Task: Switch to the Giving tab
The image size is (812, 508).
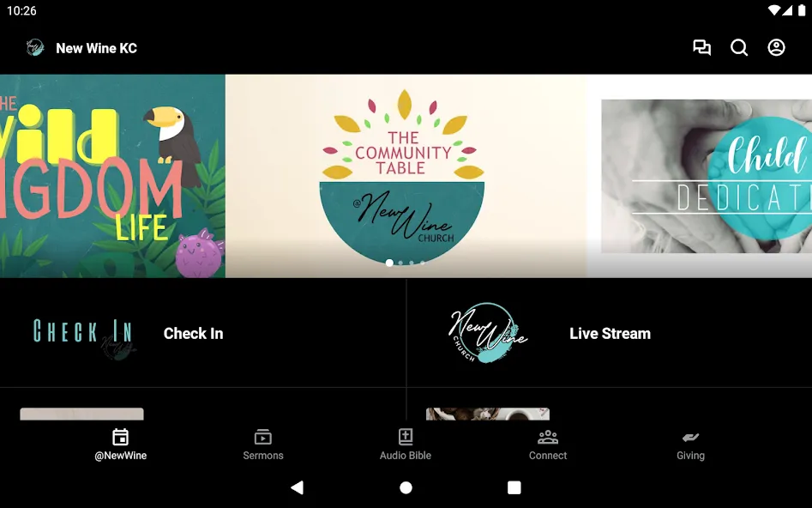Action: (690, 444)
